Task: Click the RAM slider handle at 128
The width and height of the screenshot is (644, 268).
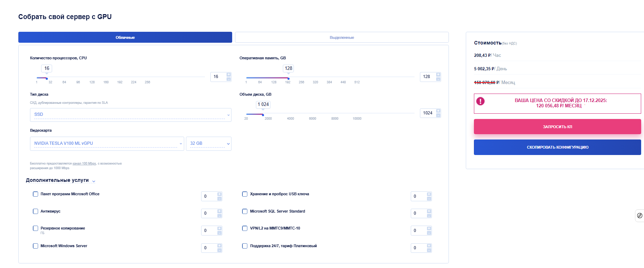Action: [x=288, y=78]
